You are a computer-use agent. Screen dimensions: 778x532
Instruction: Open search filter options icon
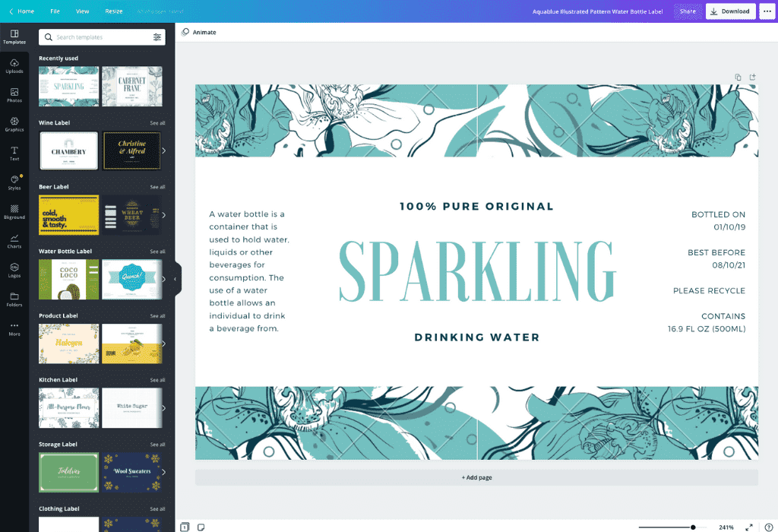[157, 37]
